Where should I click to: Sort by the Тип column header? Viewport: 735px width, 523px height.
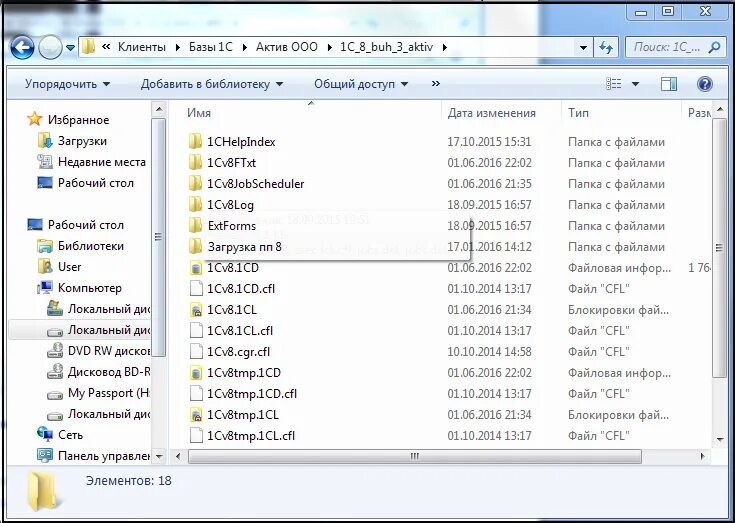point(578,113)
